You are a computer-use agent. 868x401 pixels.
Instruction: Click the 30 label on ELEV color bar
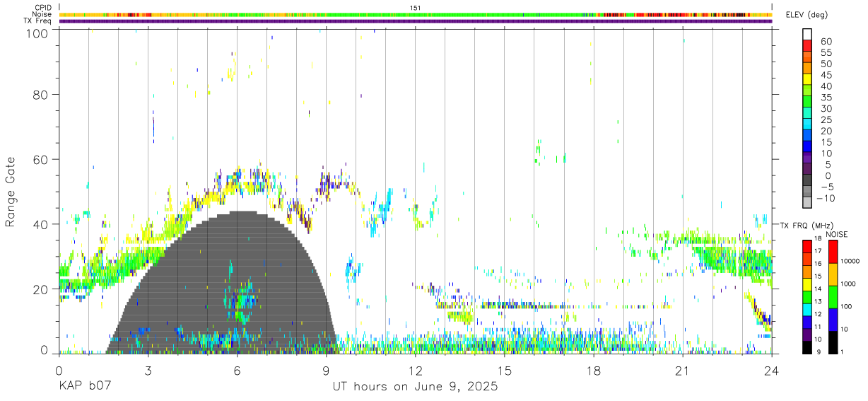point(826,109)
